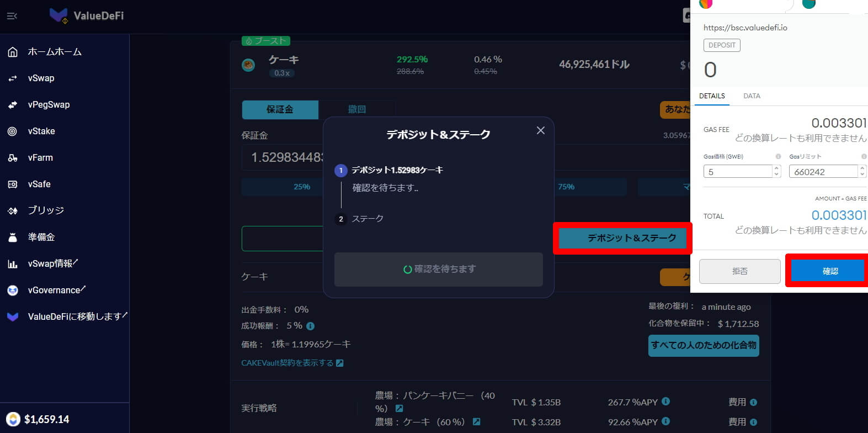Screen dimensions: 868x433
Task: Click the 確認を待ちます waiting button
Action: (439, 269)
